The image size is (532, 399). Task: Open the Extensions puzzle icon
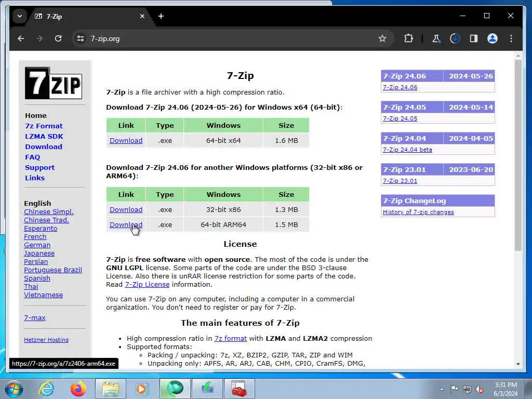point(408,38)
